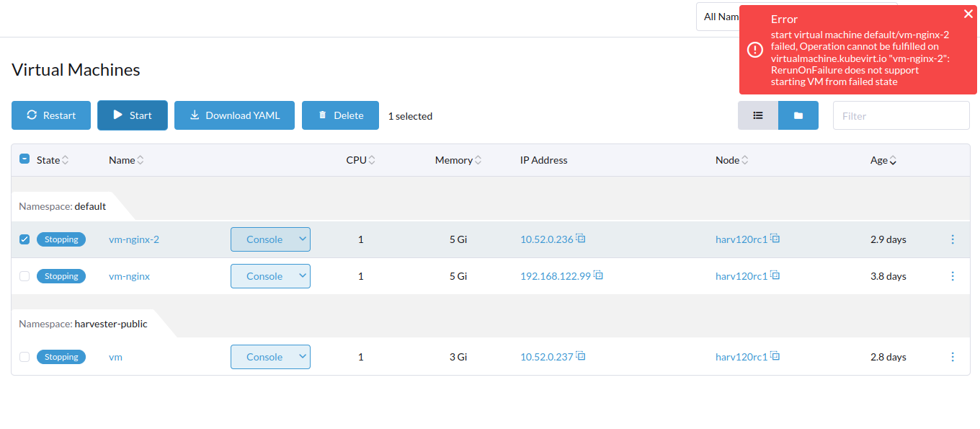
Task: Select the list view layout icon
Action: tap(757, 115)
